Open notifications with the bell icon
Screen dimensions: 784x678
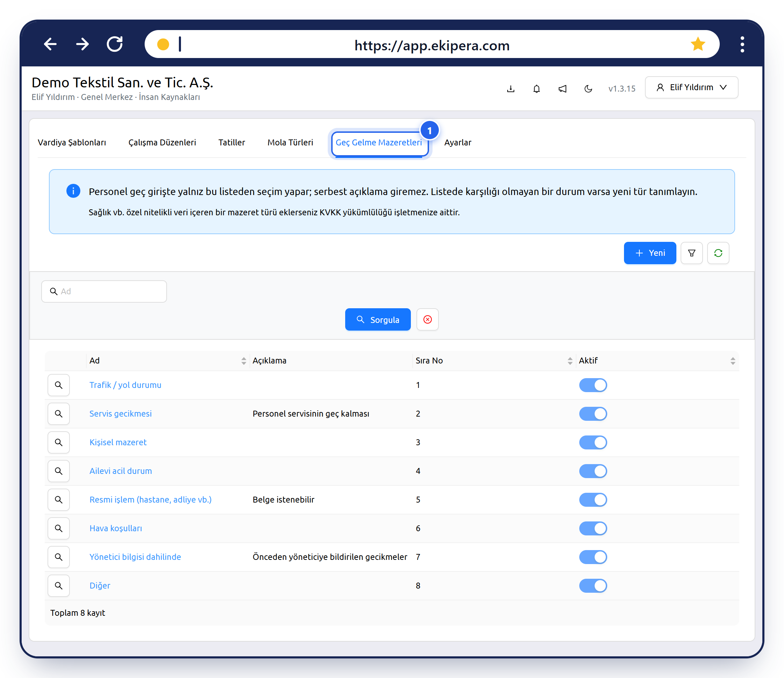[536, 88]
